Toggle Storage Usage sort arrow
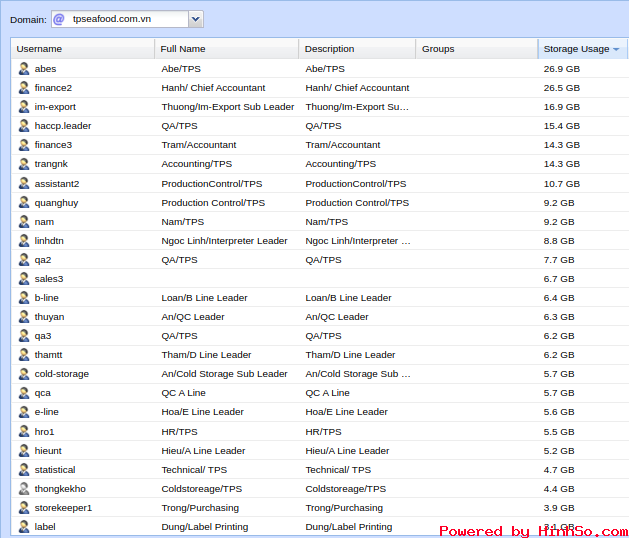The height and width of the screenshot is (538, 629). tap(616, 49)
